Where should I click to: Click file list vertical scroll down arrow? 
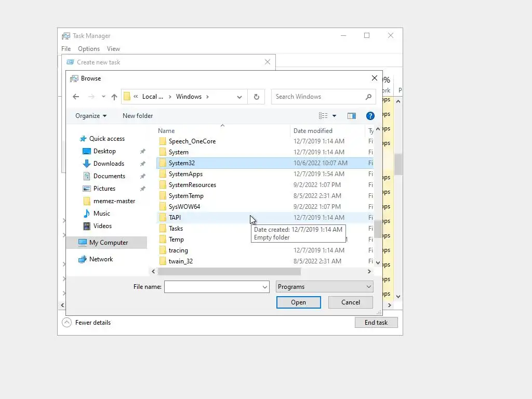[378, 262]
